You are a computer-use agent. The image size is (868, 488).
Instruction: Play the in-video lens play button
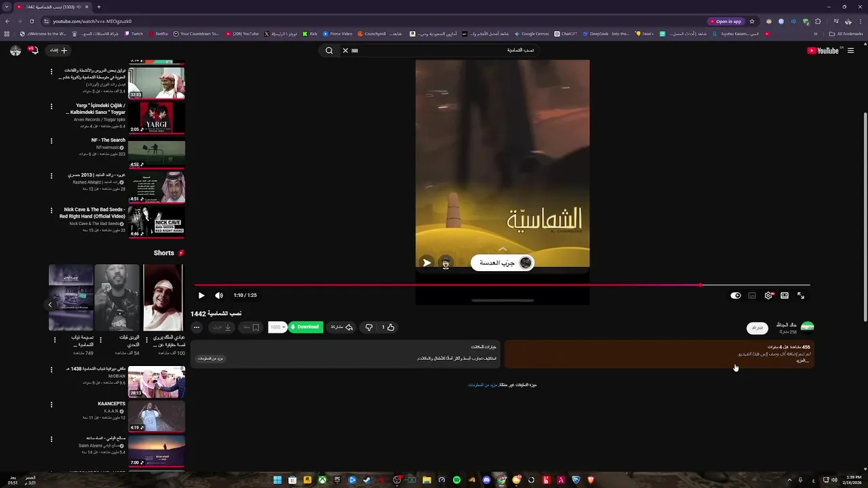click(427, 263)
